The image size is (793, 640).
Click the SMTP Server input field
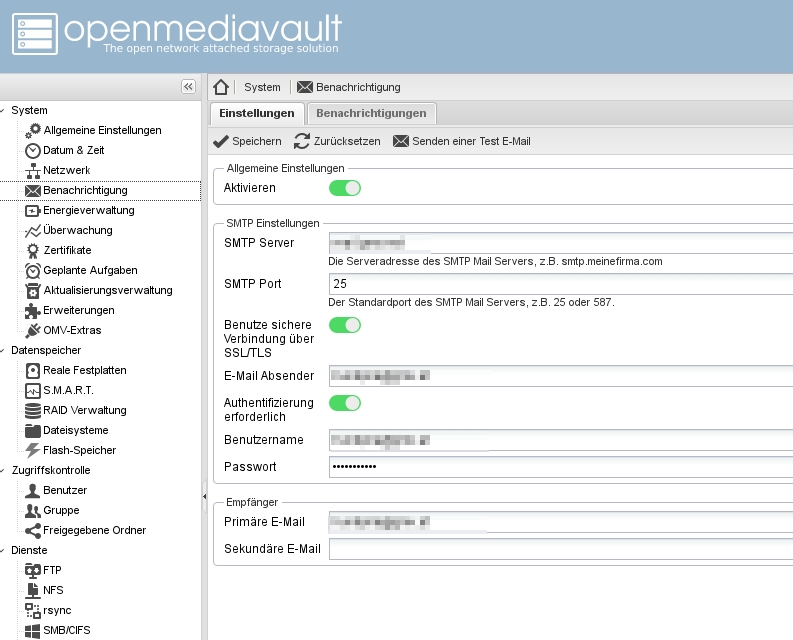click(x=561, y=243)
